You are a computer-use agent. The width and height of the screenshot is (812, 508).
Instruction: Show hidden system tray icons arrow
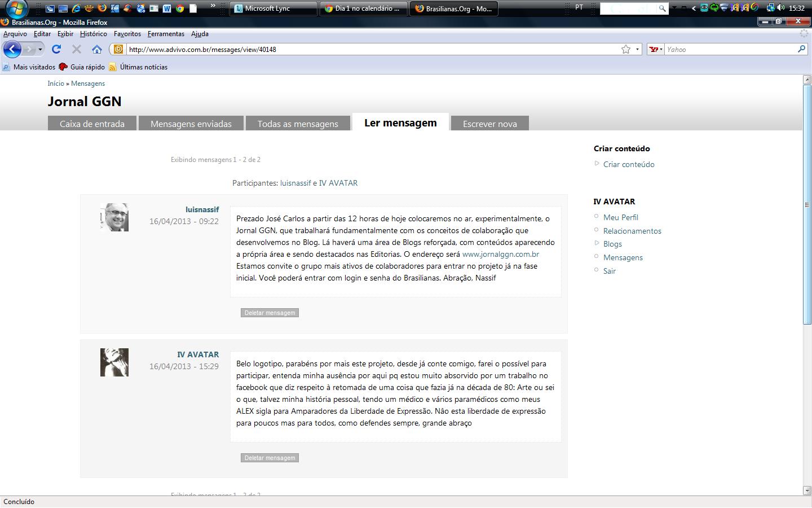(694, 8)
